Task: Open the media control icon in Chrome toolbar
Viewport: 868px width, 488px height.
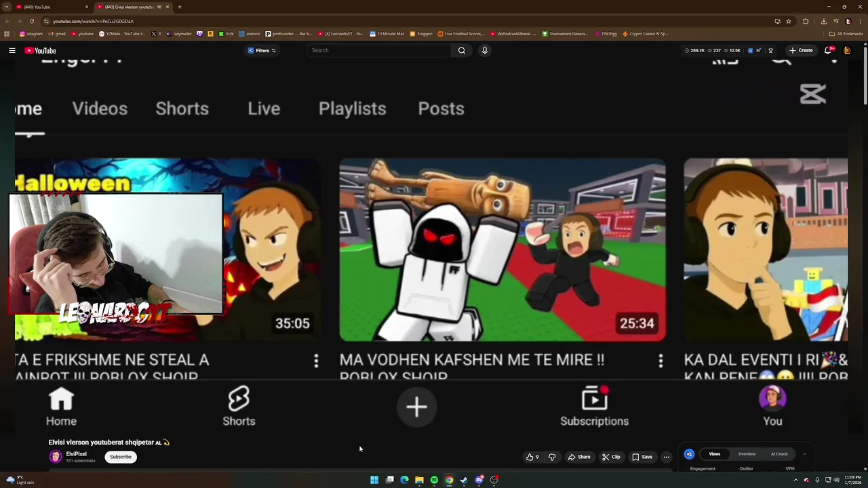Action: click(836, 21)
